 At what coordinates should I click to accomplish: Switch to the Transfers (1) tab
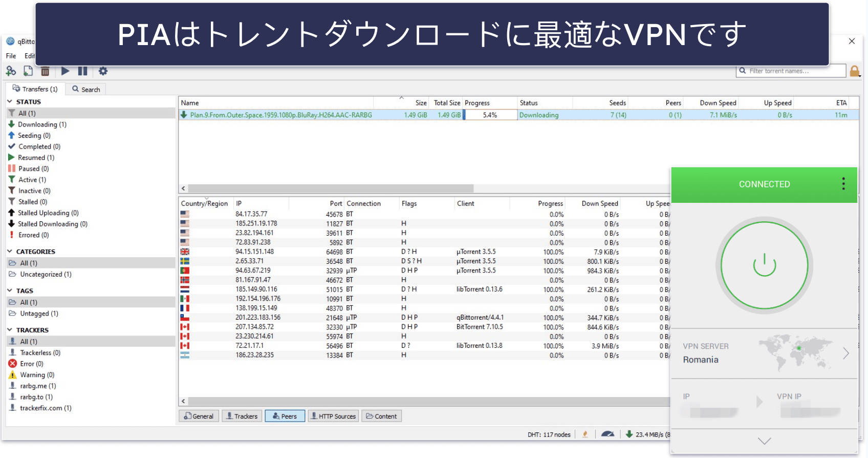pos(35,89)
